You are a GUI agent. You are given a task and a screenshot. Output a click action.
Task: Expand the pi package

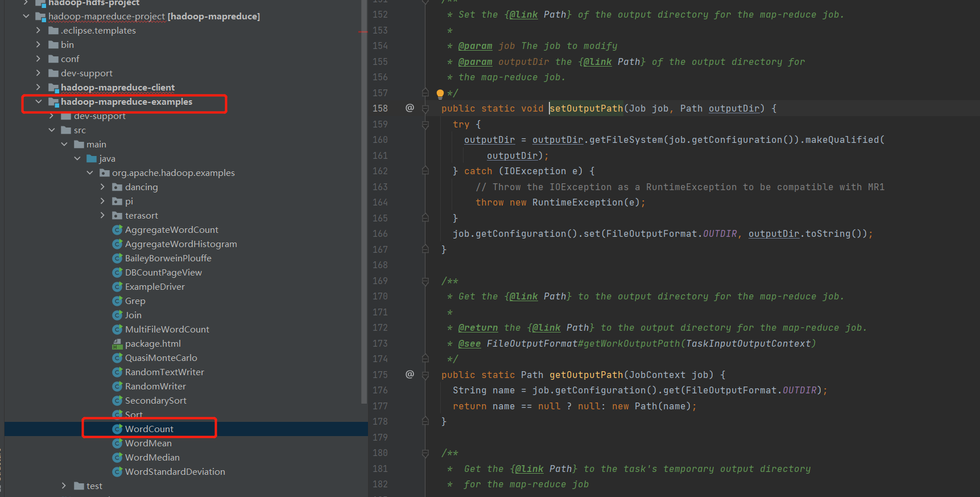tap(102, 201)
